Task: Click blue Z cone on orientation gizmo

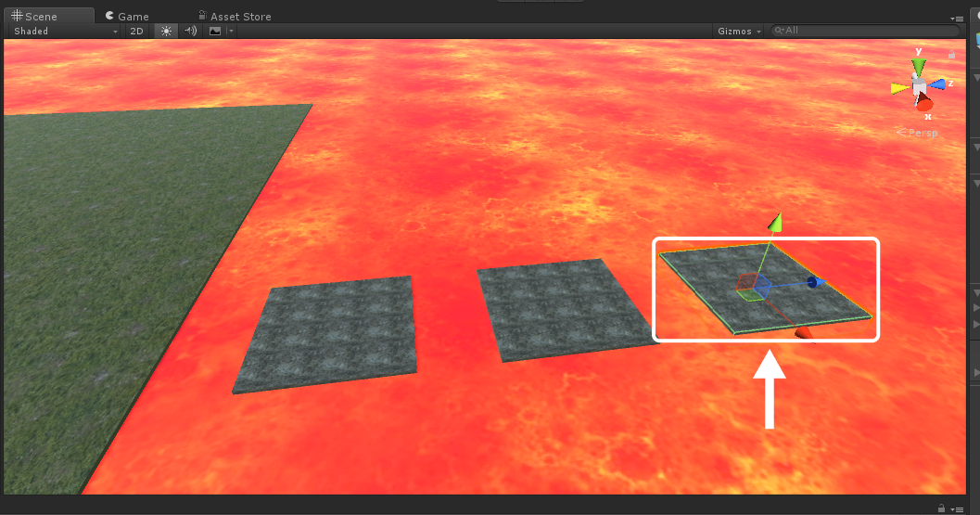Action: point(937,84)
